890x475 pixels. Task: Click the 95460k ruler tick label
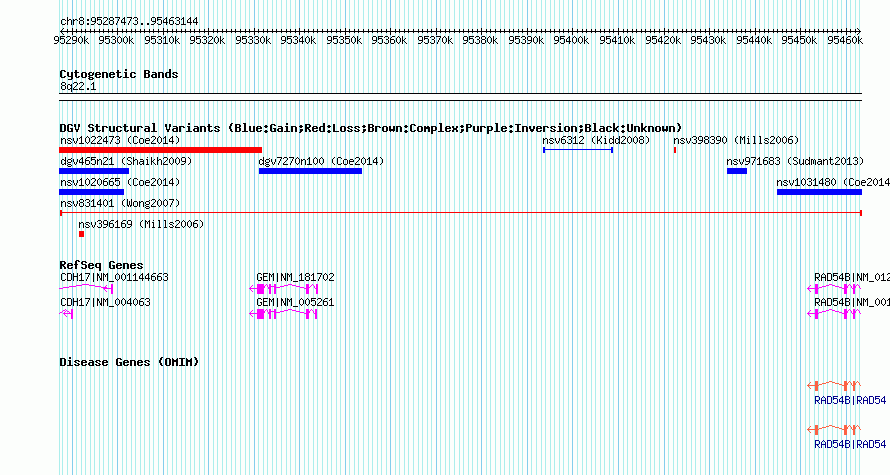pyautogui.click(x=845, y=40)
